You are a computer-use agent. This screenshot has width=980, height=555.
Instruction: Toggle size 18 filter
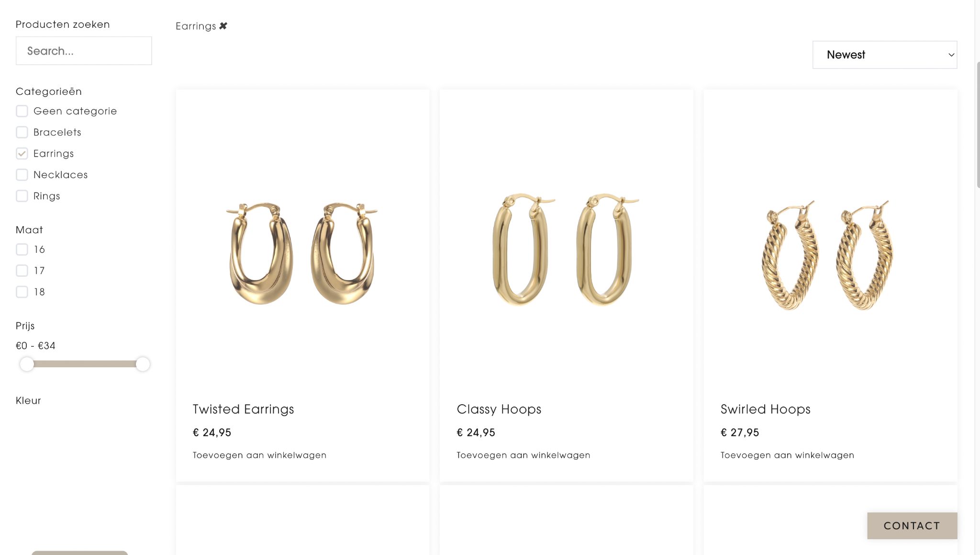click(22, 292)
